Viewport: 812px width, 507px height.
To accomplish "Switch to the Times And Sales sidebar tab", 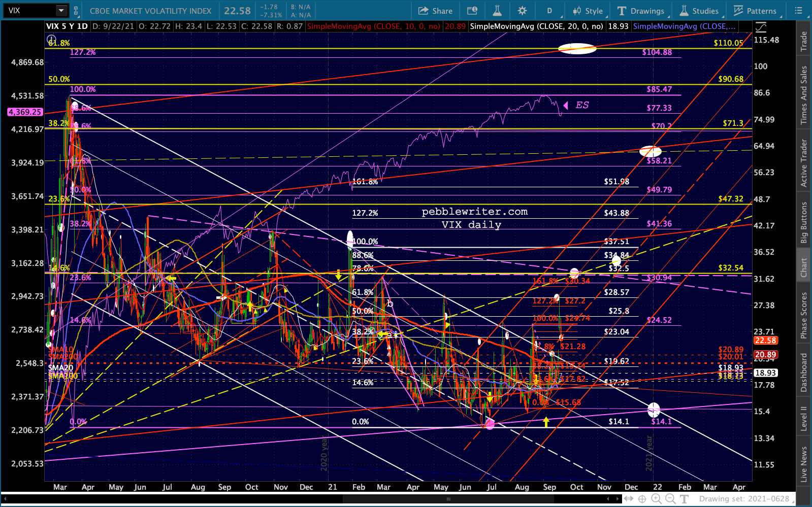I will click(804, 95).
